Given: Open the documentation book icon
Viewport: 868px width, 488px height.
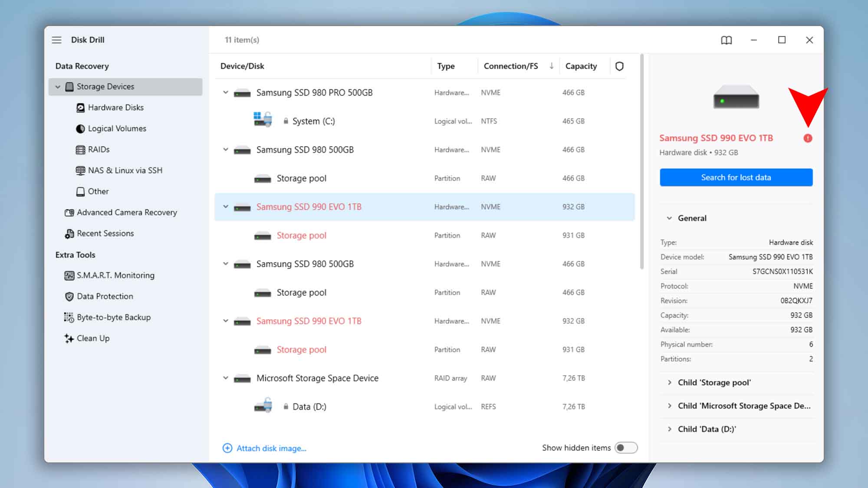Looking at the screenshot, I should click(x=727, y=40).
